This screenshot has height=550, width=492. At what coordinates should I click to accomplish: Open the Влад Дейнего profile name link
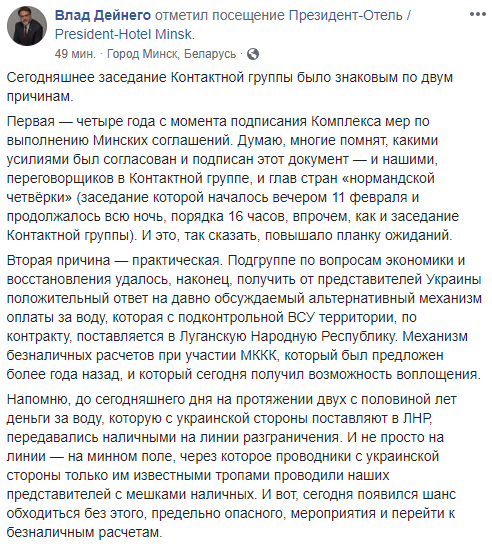tap(103, 15)
